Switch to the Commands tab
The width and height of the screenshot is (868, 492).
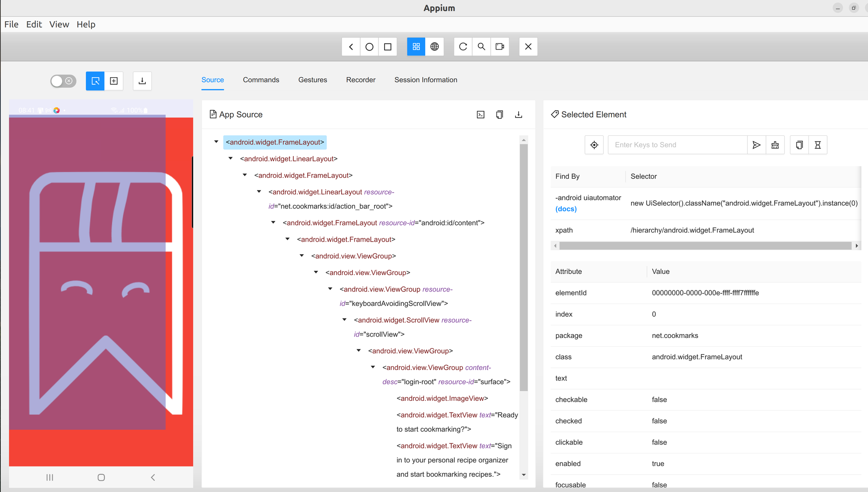261,80
